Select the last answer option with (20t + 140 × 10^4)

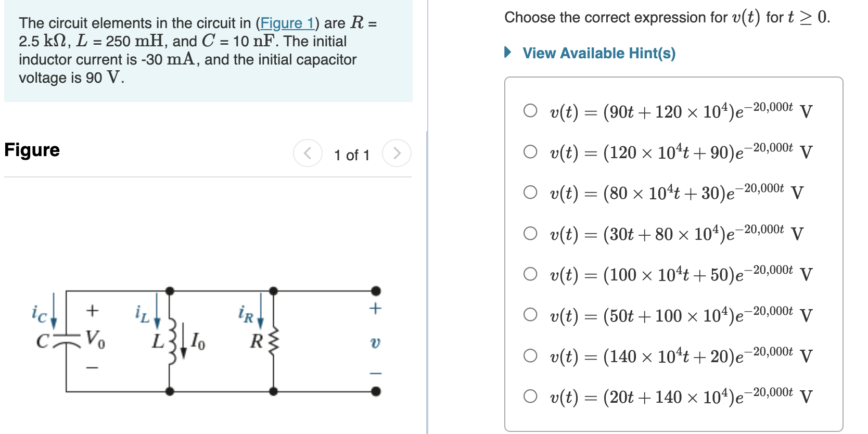click(x=530, y=397)
